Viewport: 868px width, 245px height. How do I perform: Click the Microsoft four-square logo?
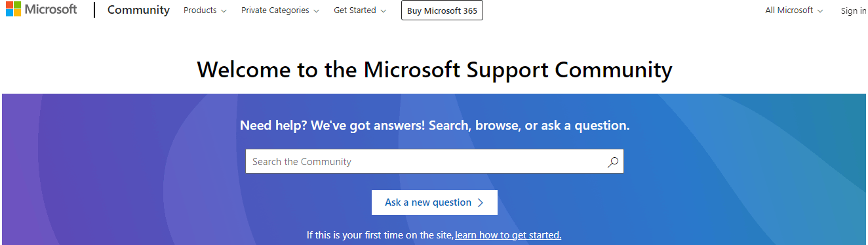tap(13, 10)
